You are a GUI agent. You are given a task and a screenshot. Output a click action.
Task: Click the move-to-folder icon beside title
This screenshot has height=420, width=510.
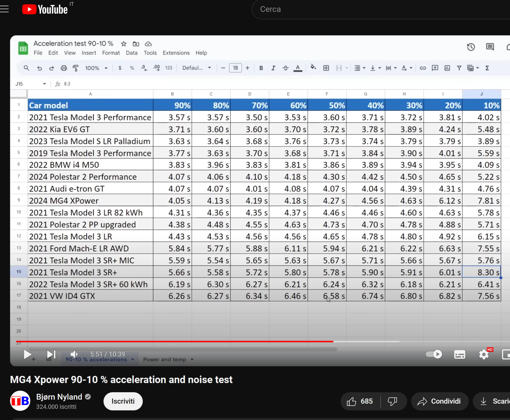pos(136,44)
